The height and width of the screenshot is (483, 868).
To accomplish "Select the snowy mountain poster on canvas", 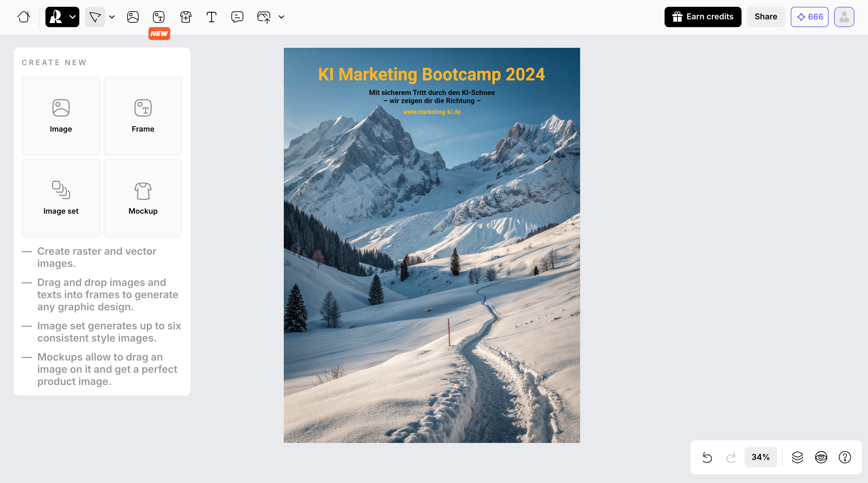I will point(432,245).
